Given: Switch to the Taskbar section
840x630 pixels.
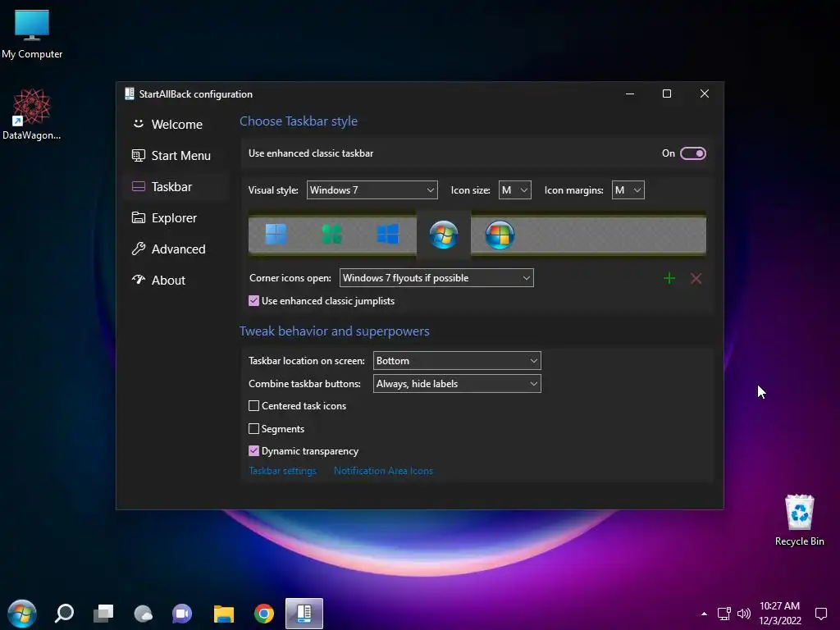Looking at the screenshot, I should tap(176, 186).
